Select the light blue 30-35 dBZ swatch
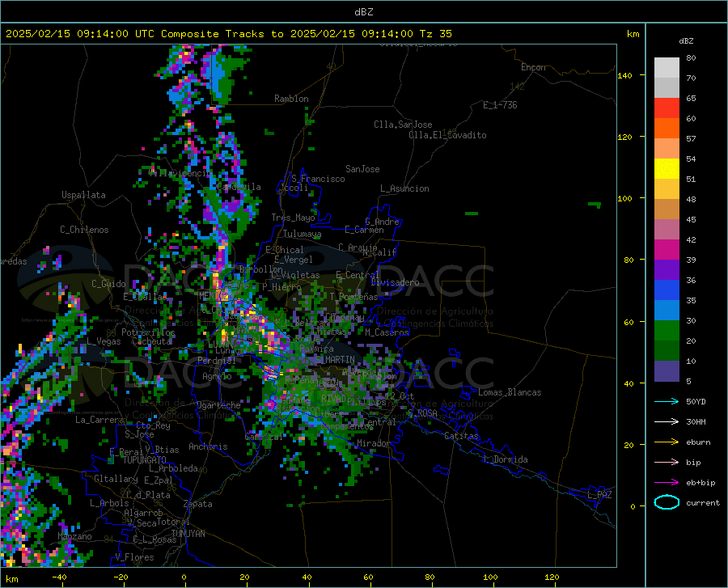The image size is (728, 588). (x=667, y=311)
